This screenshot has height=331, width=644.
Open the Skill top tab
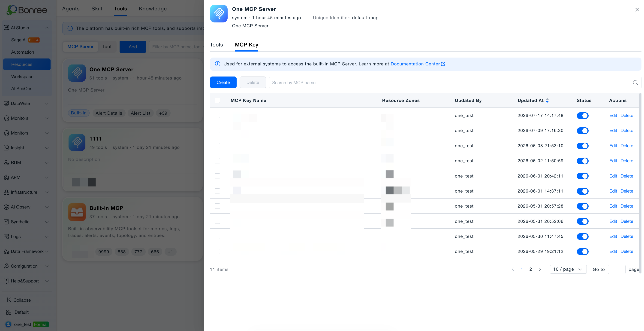click(x=96, y=9)
